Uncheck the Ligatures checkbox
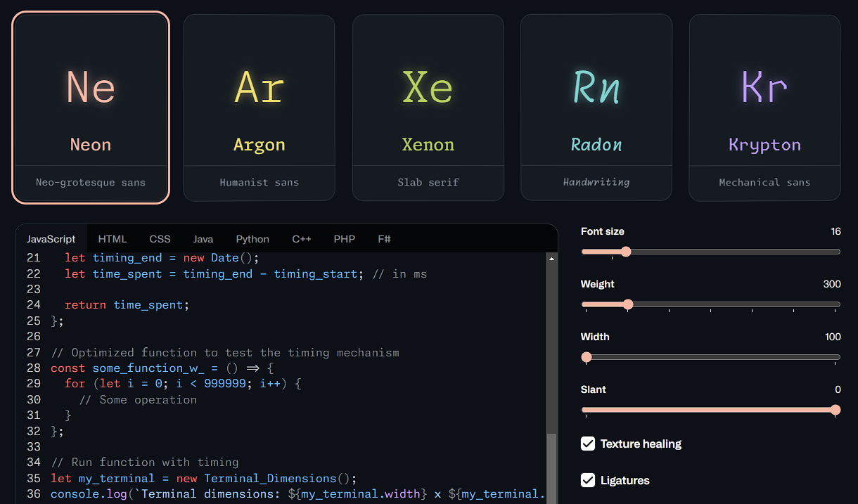 coord(588,480)
